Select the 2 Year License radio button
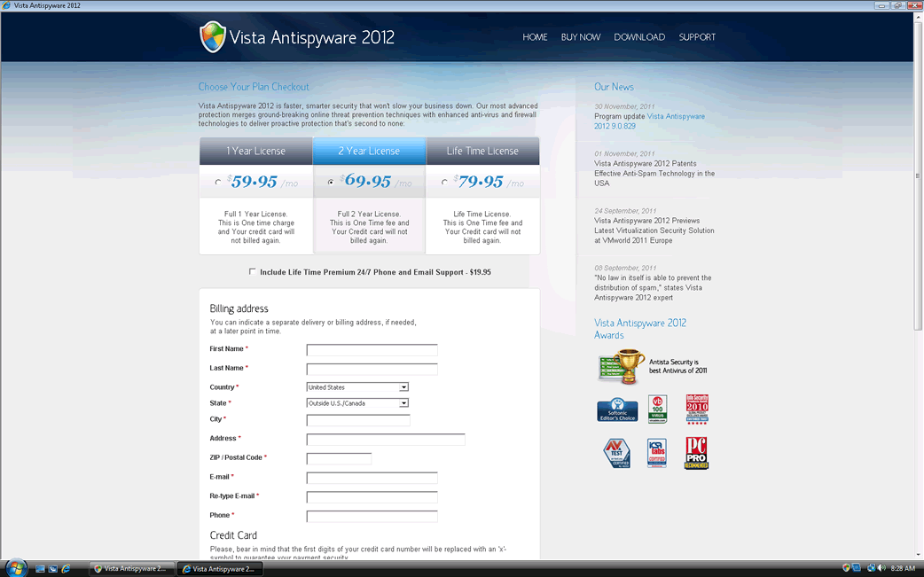 [x=332, y=183]
